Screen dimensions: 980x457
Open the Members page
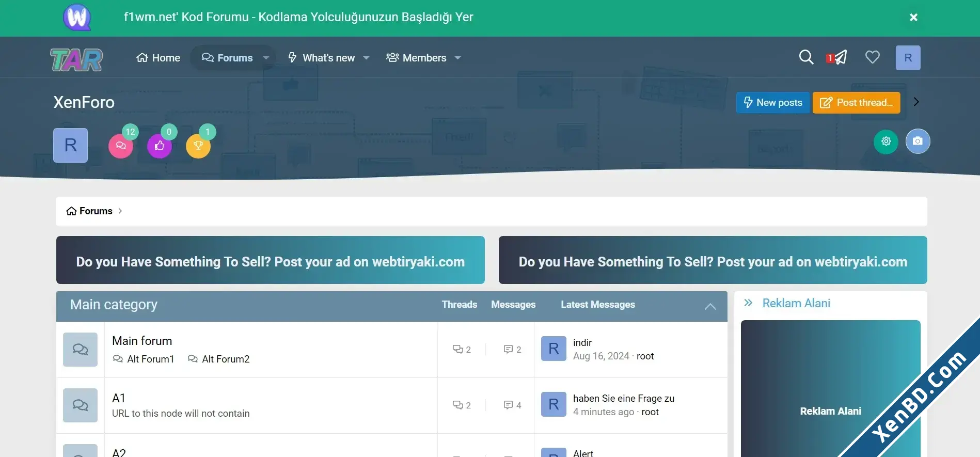tap(416, 58)
